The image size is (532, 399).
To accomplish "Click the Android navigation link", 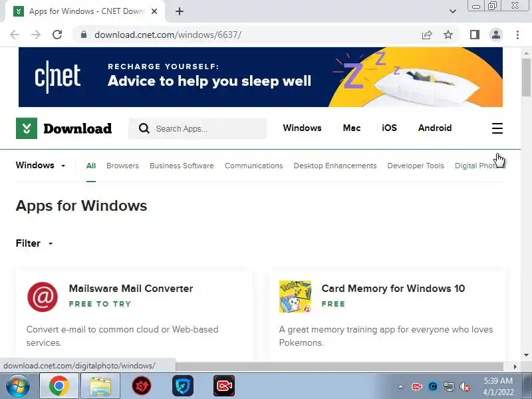I will 435,128.
